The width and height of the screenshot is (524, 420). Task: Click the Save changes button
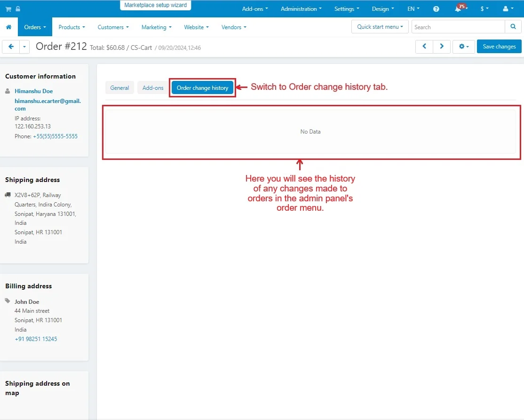[x=499, y=47]
